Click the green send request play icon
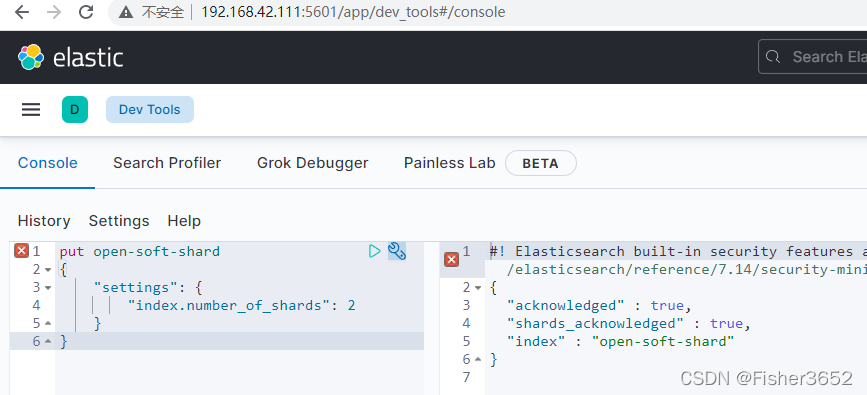The height and width of the screenshot is (395, 867). coord(374,251)
